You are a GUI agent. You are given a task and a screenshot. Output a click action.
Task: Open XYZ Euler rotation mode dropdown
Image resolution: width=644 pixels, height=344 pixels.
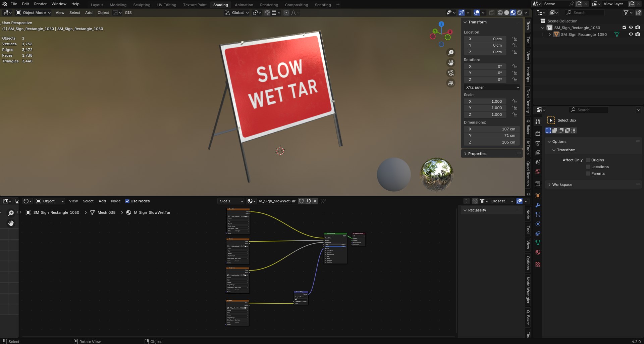[492, 87]
